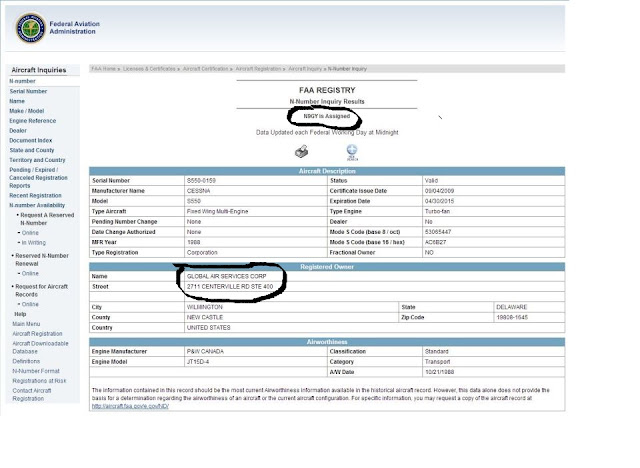Click the WILMINGTON city value

click(x=204, y=307)
